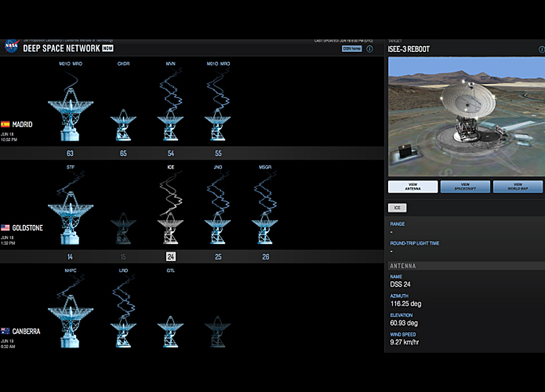Select the dimmed Canberra antenna dish

pos(217,332)
